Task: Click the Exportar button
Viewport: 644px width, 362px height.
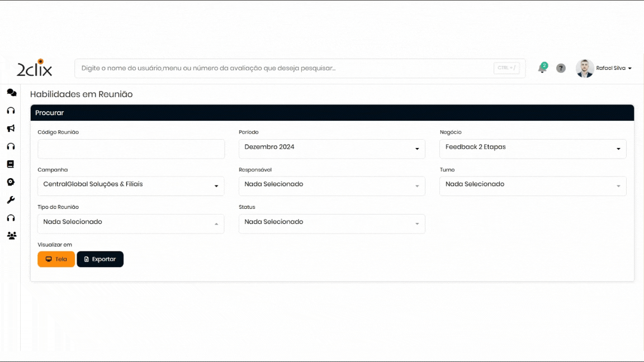Action: tap(100, 259)
